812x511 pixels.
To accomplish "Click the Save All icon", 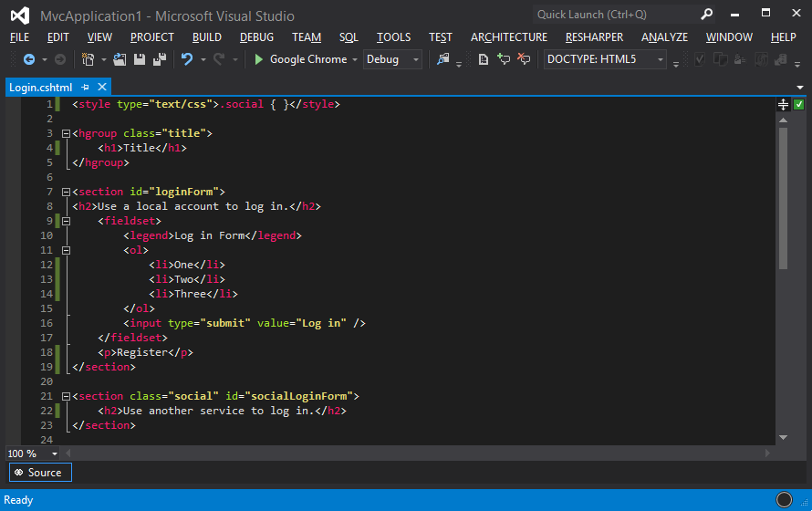I will click(160, 59).
